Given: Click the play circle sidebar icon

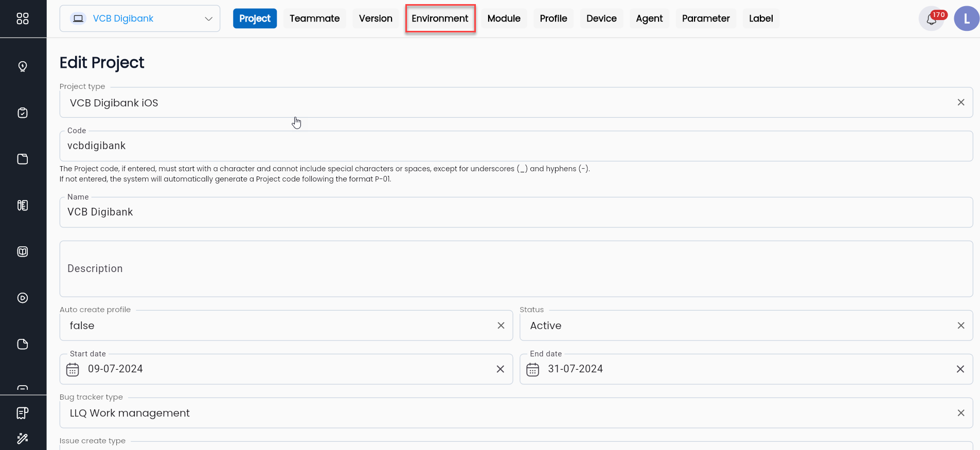Looking at the screenshot, I should [x=23, y=298].
